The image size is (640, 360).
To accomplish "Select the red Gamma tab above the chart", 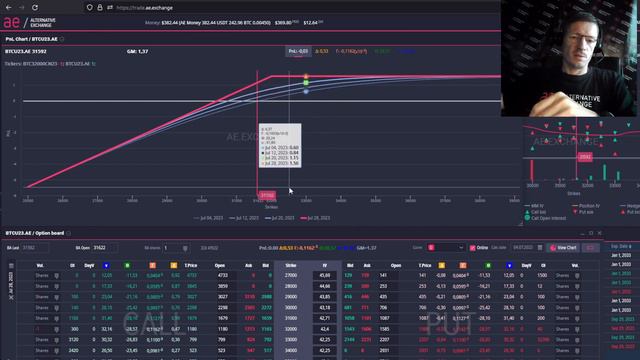I will [x=351, y=51].
